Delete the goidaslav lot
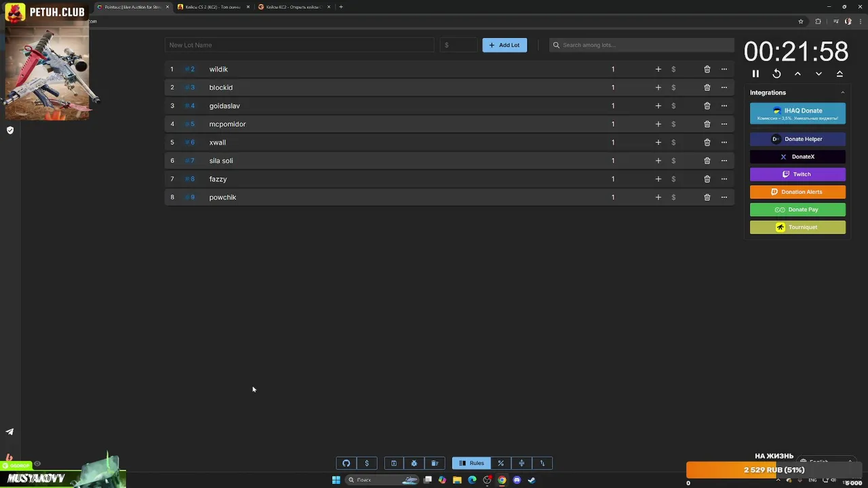Viewport: 868px width, 488px height. click(x=707, y=106)
